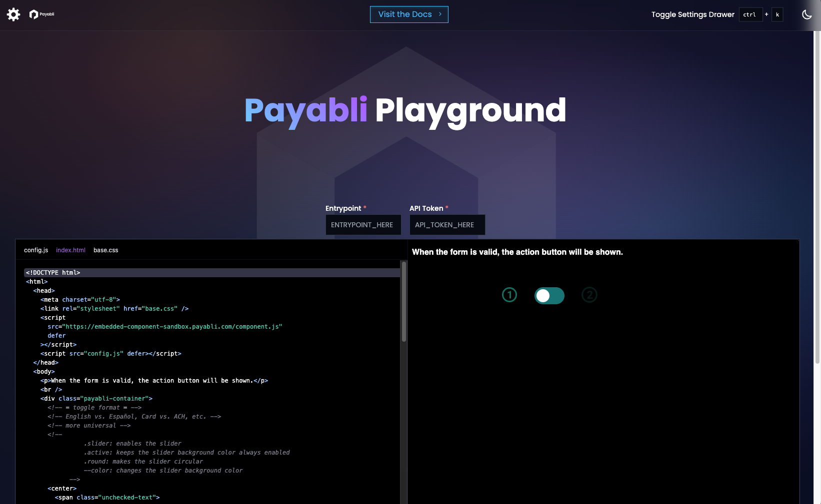Select the index.html tab
Screen dimensions: 821x504
(x=70, y=250)
